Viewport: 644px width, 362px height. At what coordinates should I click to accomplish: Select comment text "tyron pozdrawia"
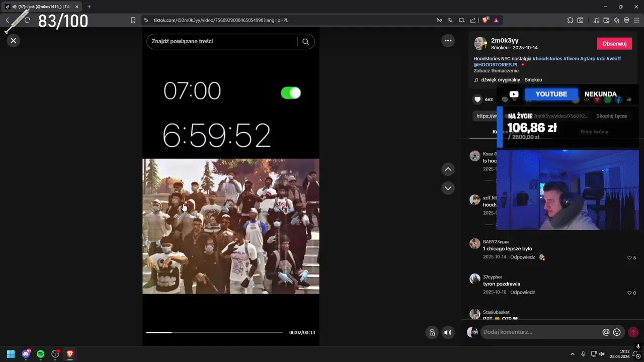[502, 284]
